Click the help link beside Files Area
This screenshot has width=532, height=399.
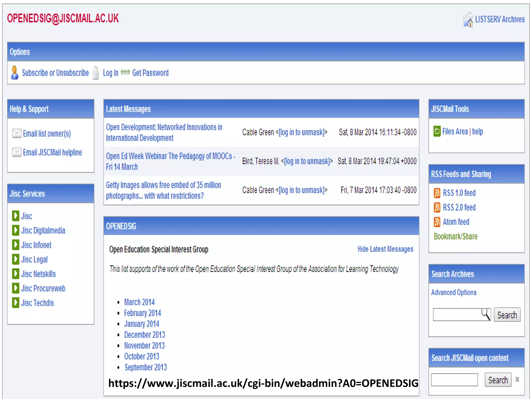click(477, 132)
